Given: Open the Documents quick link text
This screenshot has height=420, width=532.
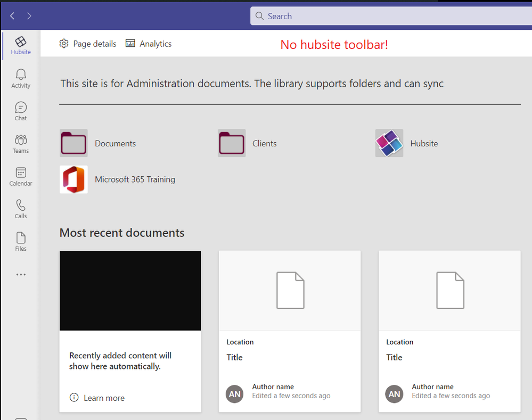Looking at the screenshot, I should tap(116, 144).
